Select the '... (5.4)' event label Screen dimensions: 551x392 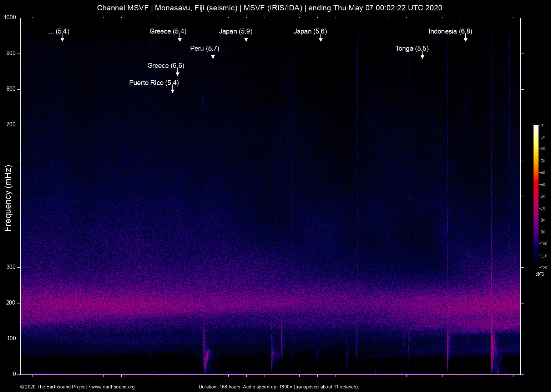click(x=59, y=31)
